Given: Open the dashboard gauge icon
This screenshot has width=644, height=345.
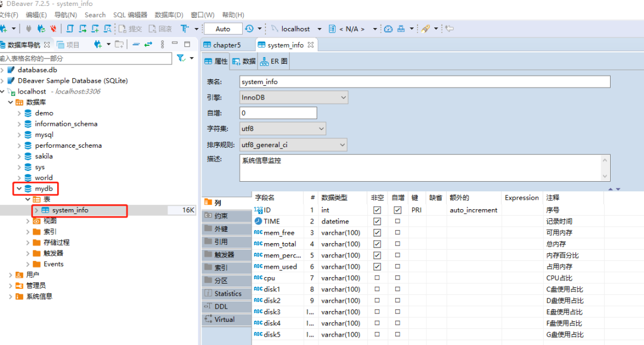Looking at the screenshot, I should tap(388, 29).
